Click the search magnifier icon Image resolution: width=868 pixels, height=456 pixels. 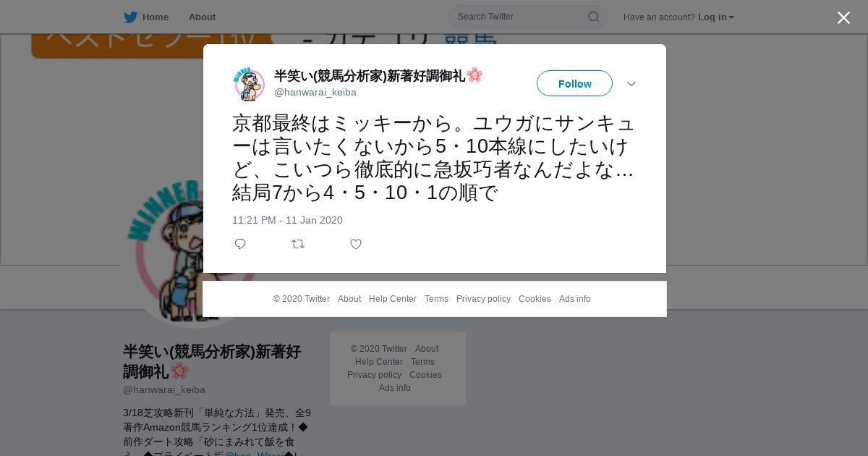(x=593, y=17)
